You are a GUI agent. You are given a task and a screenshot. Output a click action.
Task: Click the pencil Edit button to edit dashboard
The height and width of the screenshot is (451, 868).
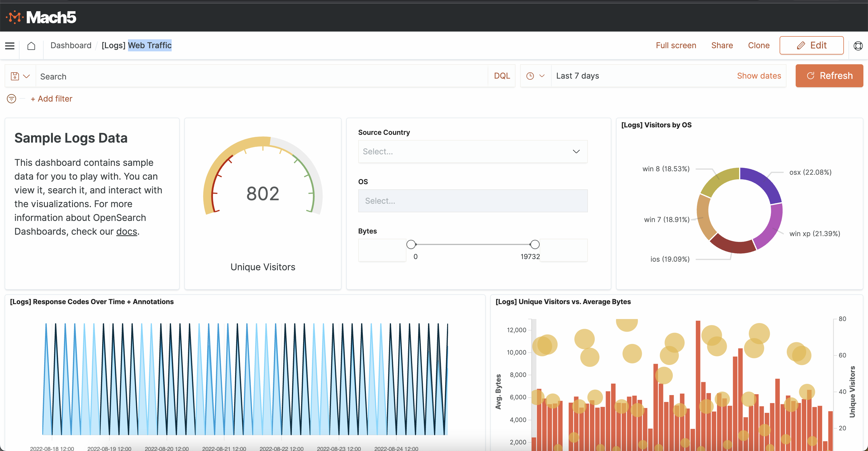pos(812,45)
